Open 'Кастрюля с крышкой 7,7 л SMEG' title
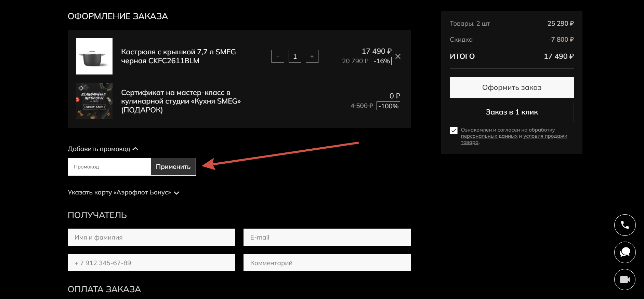The width and height of the screenshot is (644, 299). point(179,56)
